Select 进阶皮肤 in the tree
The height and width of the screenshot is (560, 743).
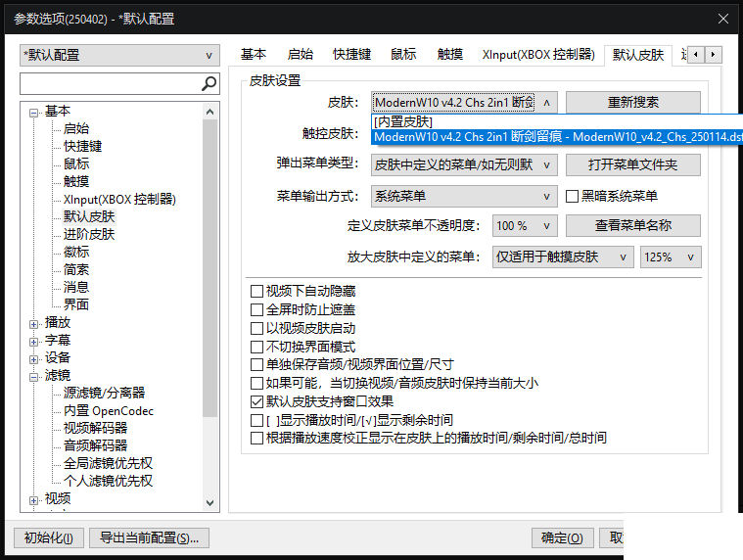click(x=89, y=234)
